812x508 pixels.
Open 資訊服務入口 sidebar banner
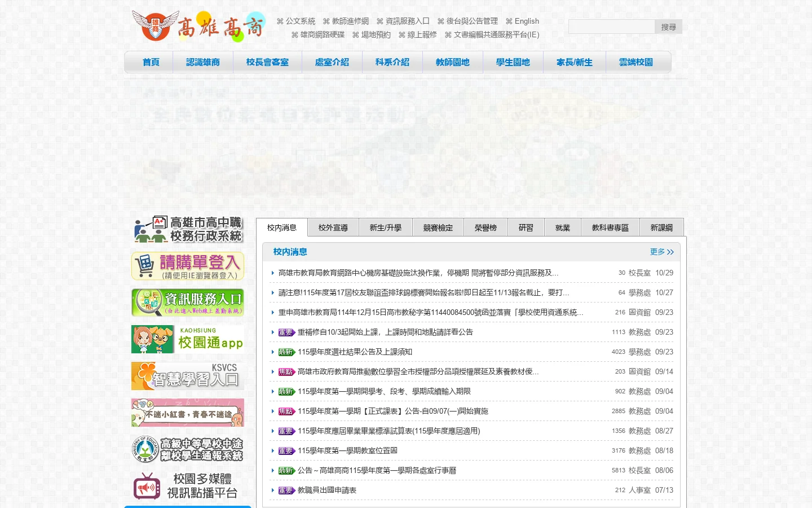[188, 303]
